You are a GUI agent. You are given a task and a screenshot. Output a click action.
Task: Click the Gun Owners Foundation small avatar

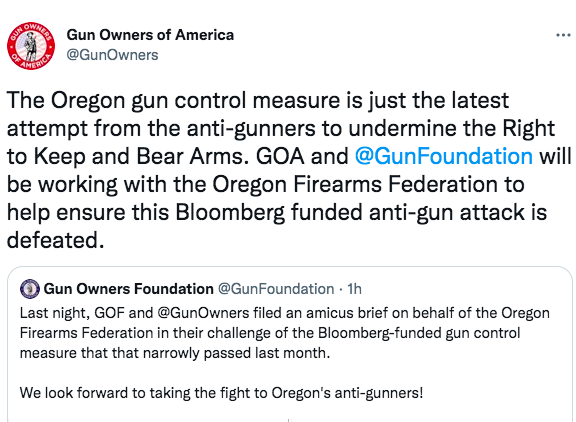(30, 289)
